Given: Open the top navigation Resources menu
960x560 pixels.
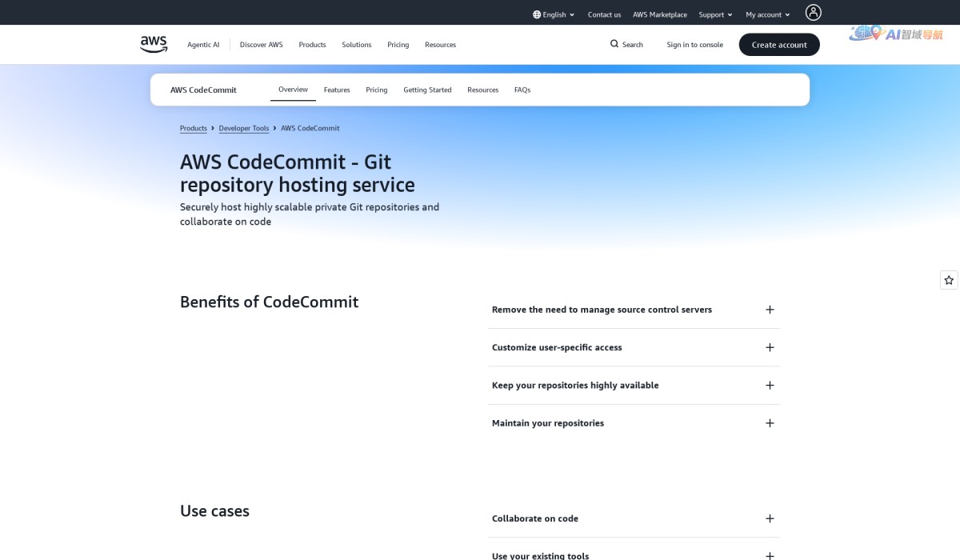Looking at the screenshot, I should [440, 45].
